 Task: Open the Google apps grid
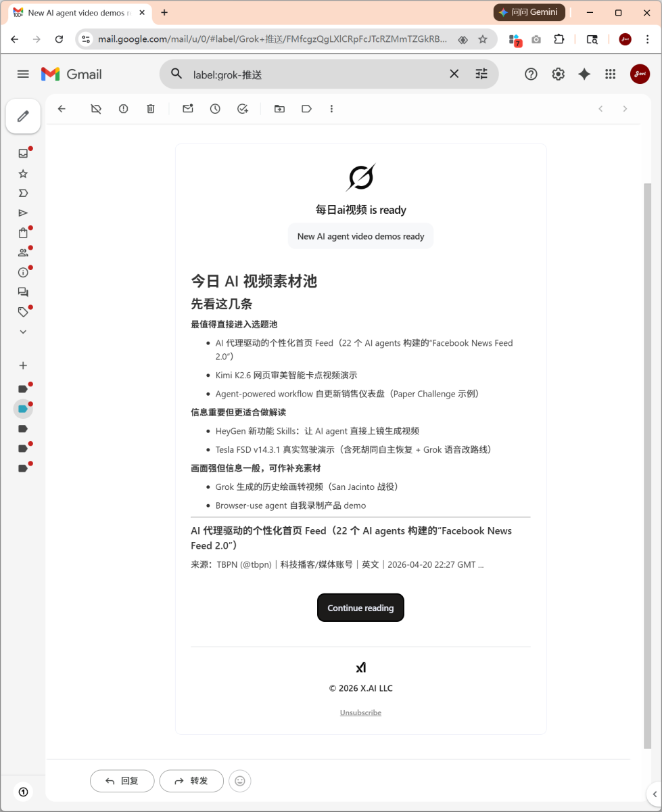click(x=611, y=74)
